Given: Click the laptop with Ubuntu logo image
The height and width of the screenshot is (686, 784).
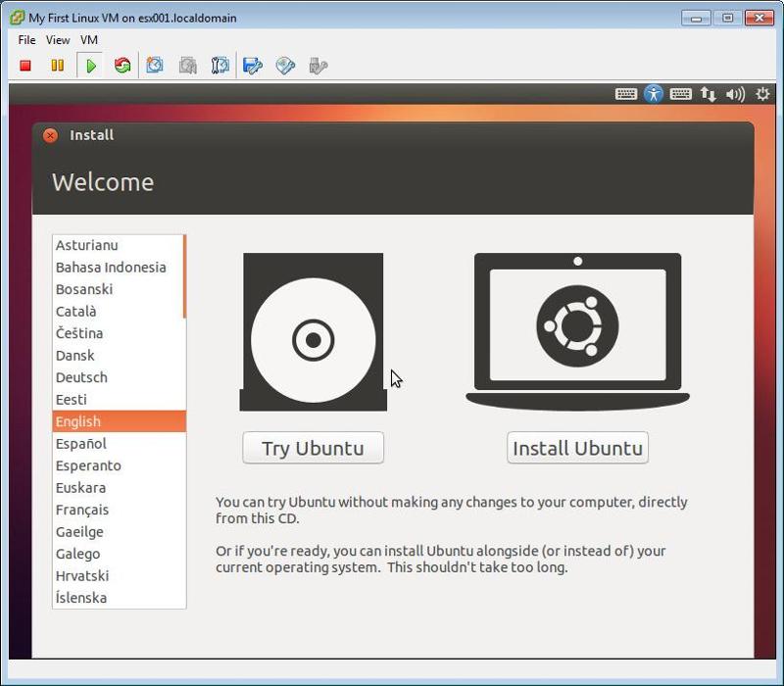Looking at the screenshot, I should tap(577, 332).
